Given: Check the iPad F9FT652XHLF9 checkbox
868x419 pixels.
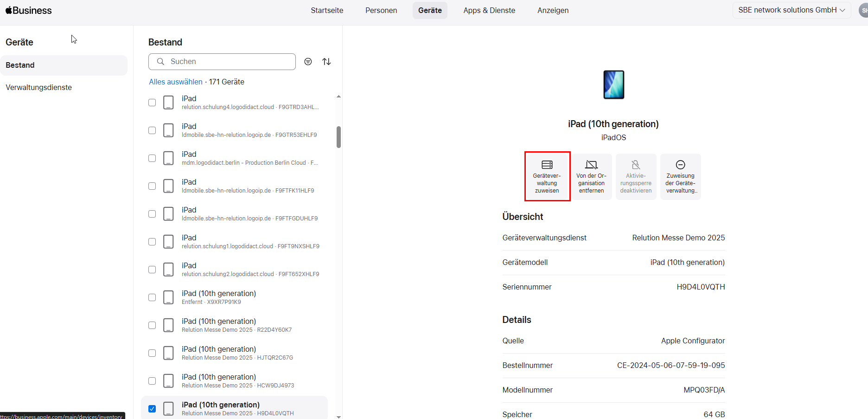Looking at the screenshot, I should (x=152, y=270).
